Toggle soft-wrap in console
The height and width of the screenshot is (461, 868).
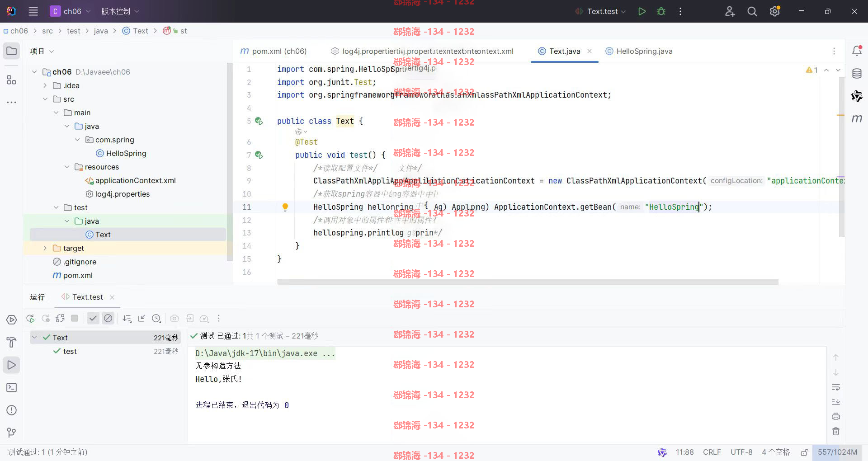[x=836, y=387]
